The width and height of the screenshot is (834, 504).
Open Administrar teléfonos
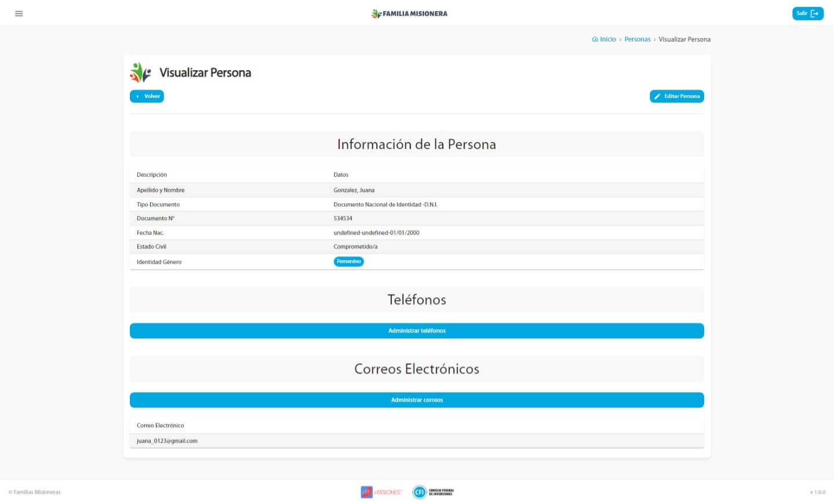tap(417, 331)
